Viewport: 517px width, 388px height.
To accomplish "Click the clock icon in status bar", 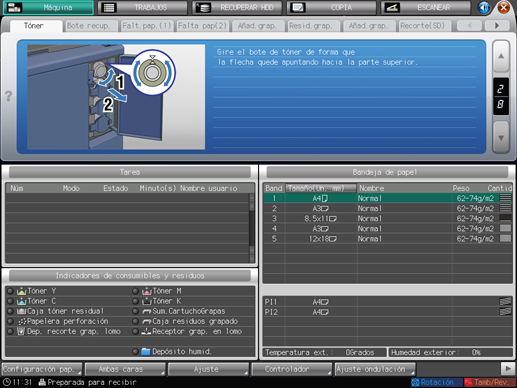I will [6, 382].
